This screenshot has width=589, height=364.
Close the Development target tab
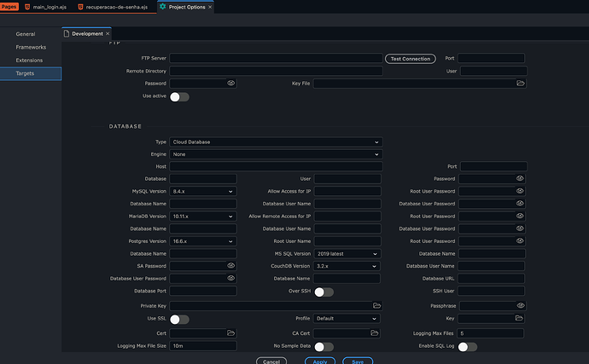tap(108, 34)
